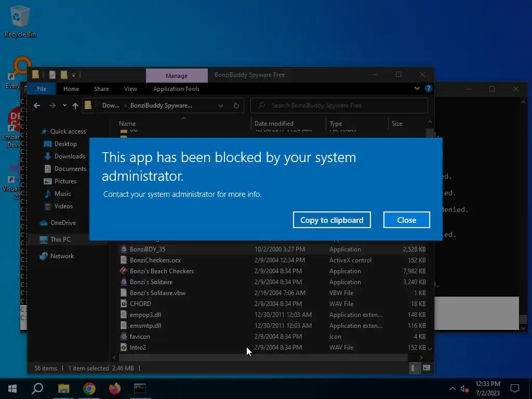Viewport: 532px width, 399px height.
Task: Go forward with the forward arrow
Action: tap(52, 105)
